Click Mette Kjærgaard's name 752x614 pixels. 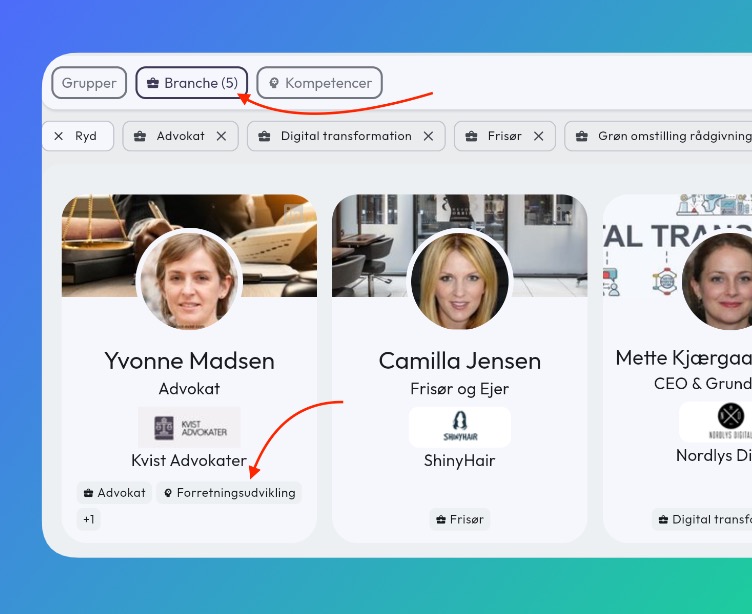[684, 358]
